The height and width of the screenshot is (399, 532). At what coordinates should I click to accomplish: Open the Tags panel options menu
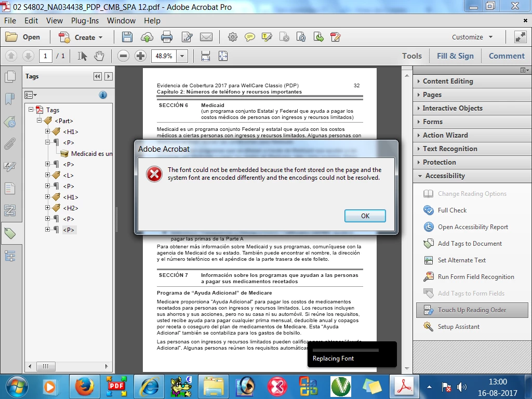pos(30,95)
